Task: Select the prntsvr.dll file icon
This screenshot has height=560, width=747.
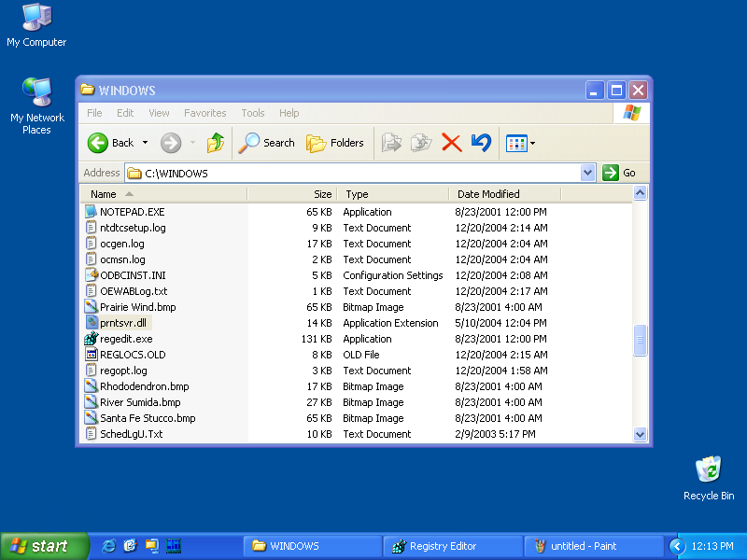Action: [x=91, y=322]
